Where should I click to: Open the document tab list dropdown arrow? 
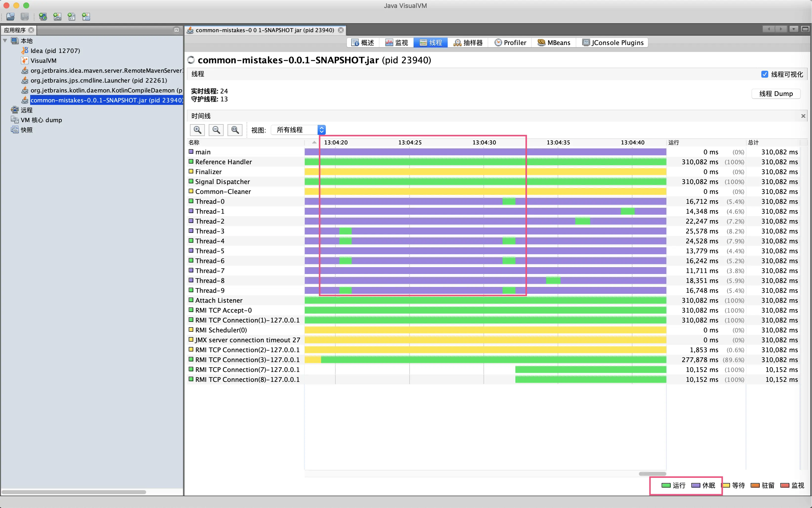tap(793, 29)
